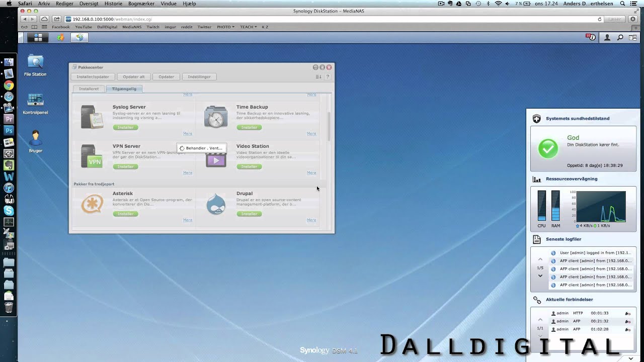The image size is (644, 362).
Task: Open Bogmærker menu
Action: (x=141, y=4)
